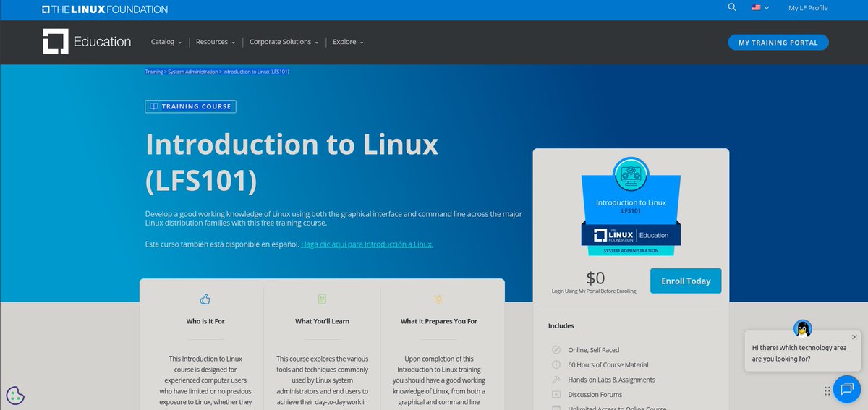Expand the Explore menu

[348, 42]
